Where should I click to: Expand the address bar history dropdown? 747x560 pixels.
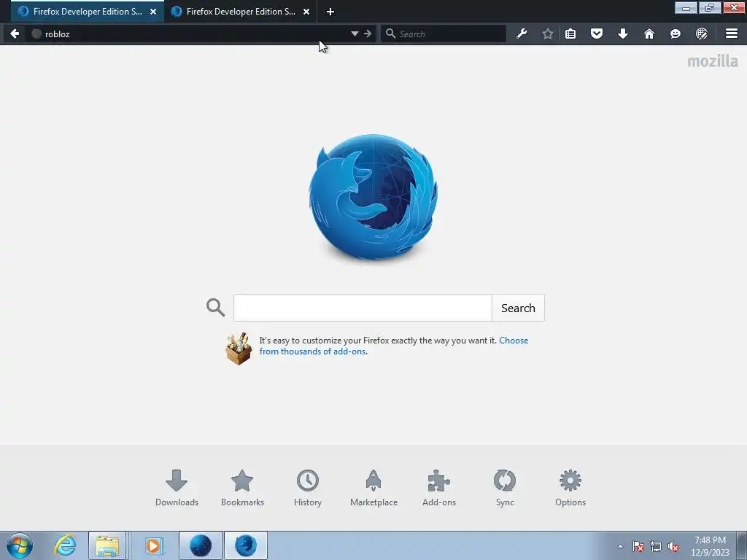click(355, 34)
